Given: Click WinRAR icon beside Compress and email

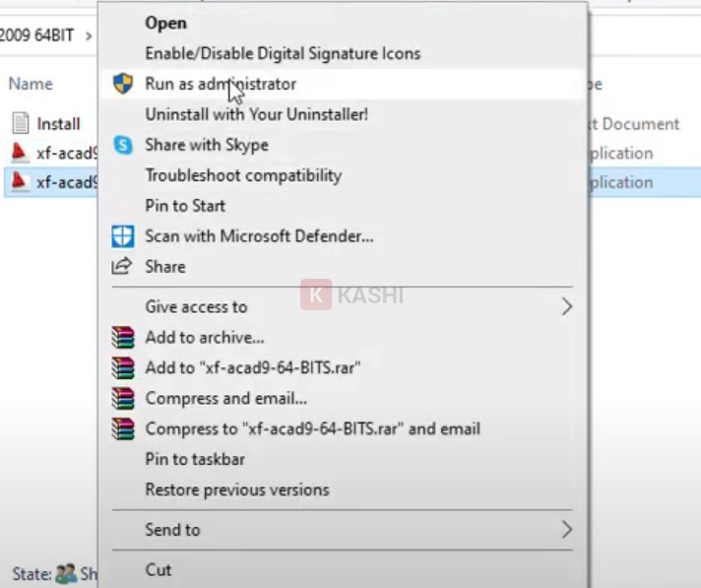Looking at the screenshot, I should 123,399.
